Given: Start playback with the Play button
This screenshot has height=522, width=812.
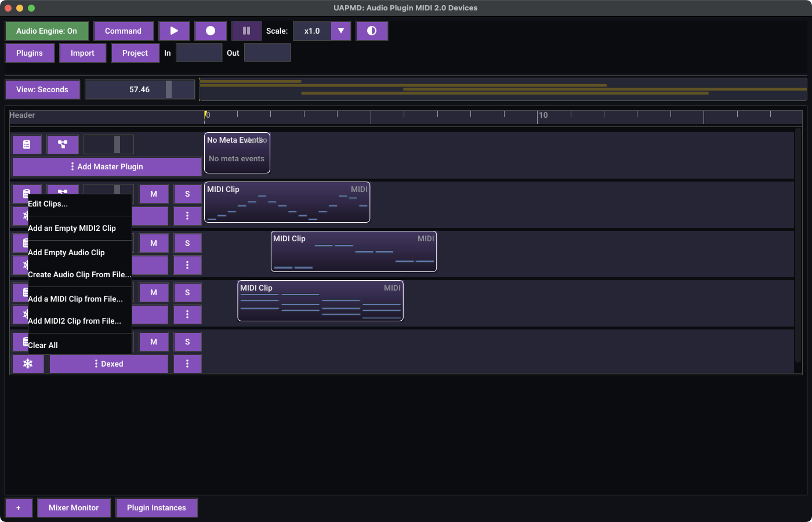Looking at the screenshot, I should click(174, 31).
